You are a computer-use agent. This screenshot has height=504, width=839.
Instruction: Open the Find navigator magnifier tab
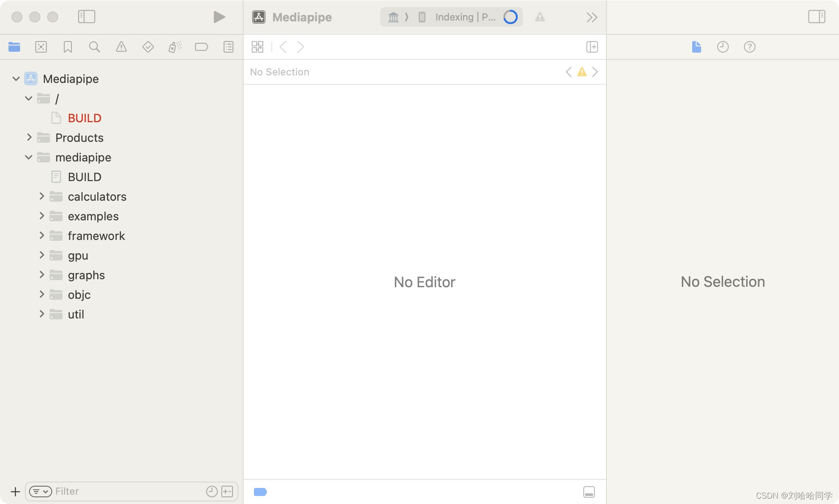(x=95, y=47)
